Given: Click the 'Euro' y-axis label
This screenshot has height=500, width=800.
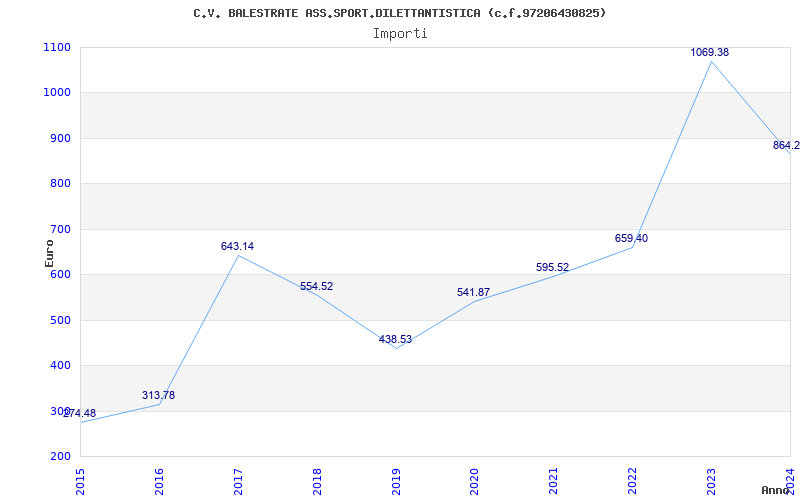Looking at the screenshot, I should click(49, 253).
